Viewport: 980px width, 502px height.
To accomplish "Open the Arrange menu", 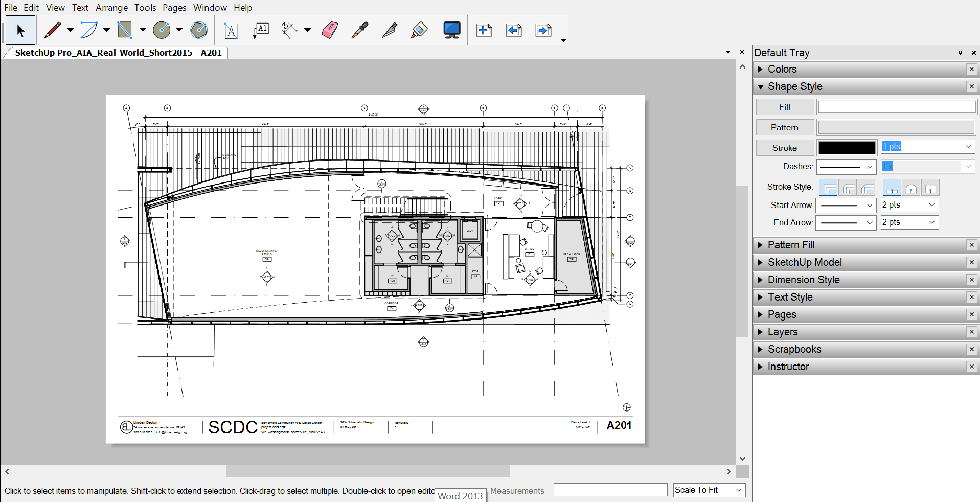I will point(111,8).
